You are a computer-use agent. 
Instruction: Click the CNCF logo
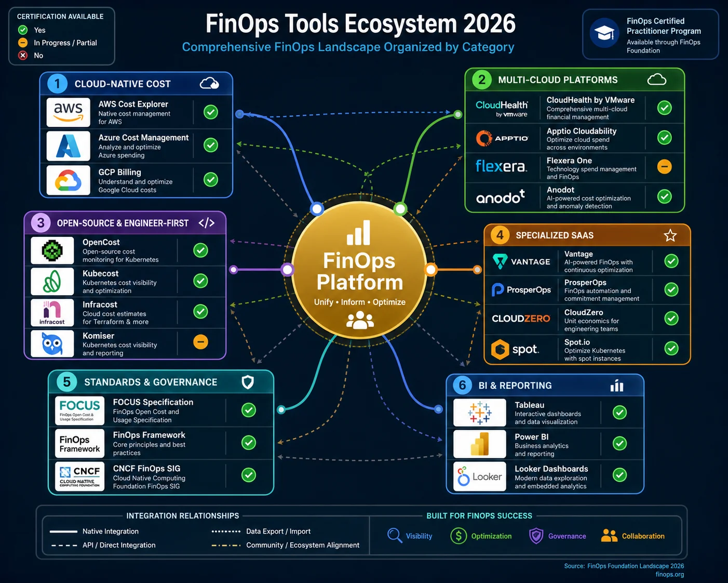[79, 476]
